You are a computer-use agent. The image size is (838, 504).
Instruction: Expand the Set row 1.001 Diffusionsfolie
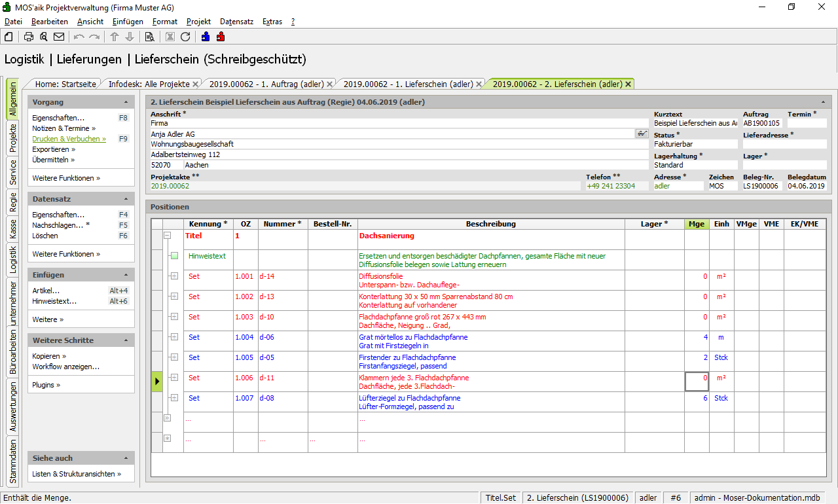[174, 276]
